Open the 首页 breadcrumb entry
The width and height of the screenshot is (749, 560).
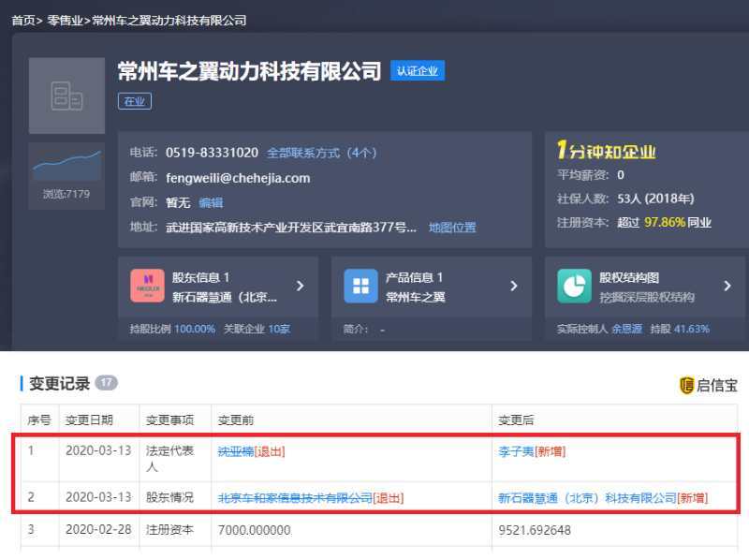coord(22,19)
